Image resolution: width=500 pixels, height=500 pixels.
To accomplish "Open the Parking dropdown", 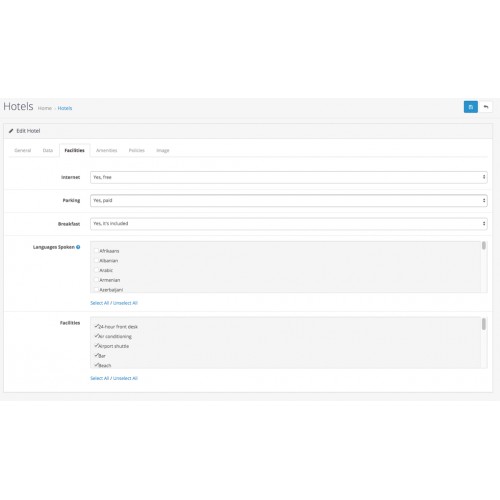I will tap(289, 201).
